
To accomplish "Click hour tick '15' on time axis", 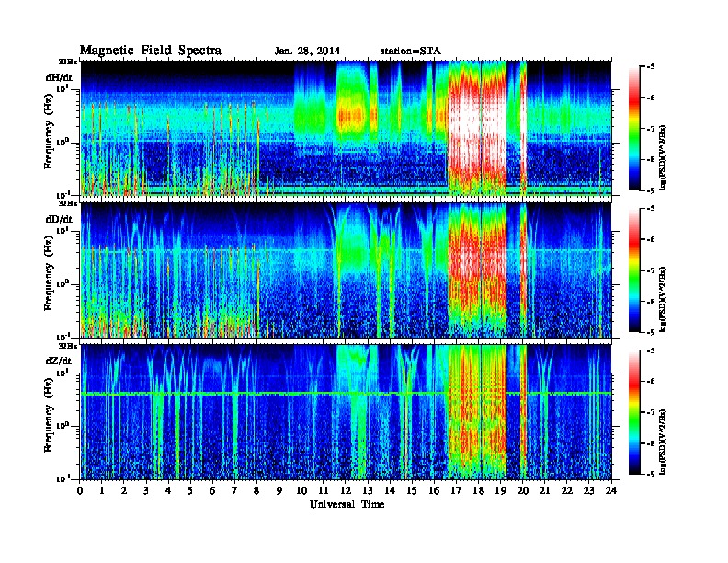I will 412,491.
